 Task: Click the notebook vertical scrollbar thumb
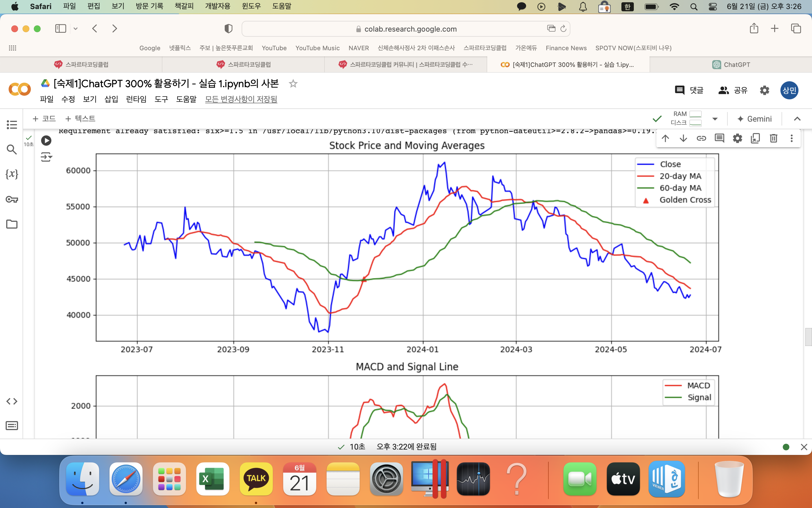pyautogui.click(x=808, y=337)
